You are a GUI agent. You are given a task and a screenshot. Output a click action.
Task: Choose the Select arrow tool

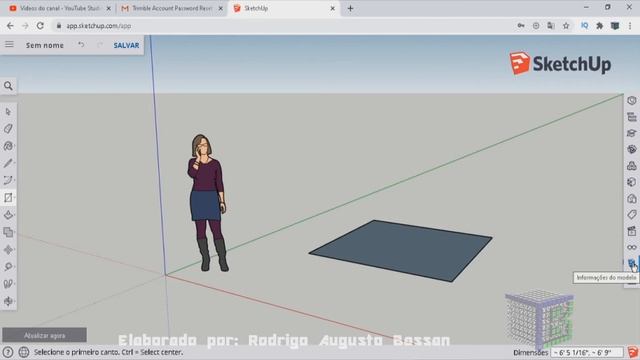click(8, 111)
